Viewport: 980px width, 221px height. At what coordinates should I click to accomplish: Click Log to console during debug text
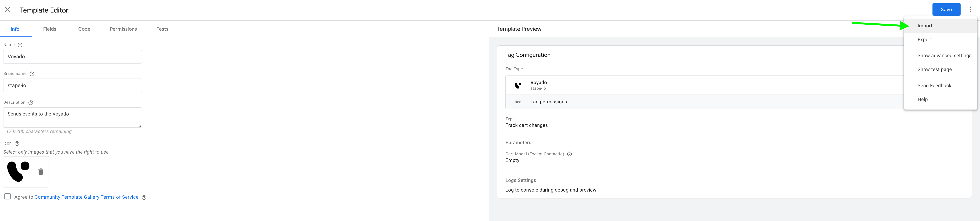click(550, 190)
